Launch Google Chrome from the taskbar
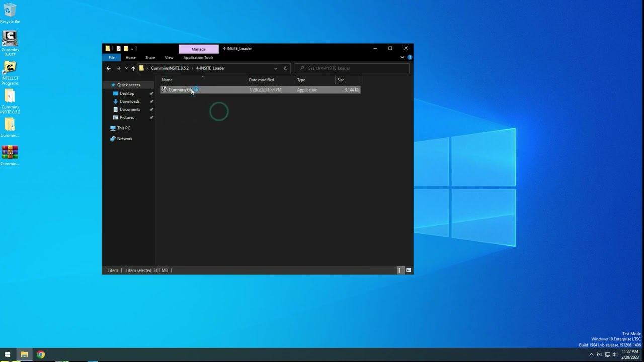Image resolution: width=644 pixels, height=362 pixels. click(x=41, y=354)
